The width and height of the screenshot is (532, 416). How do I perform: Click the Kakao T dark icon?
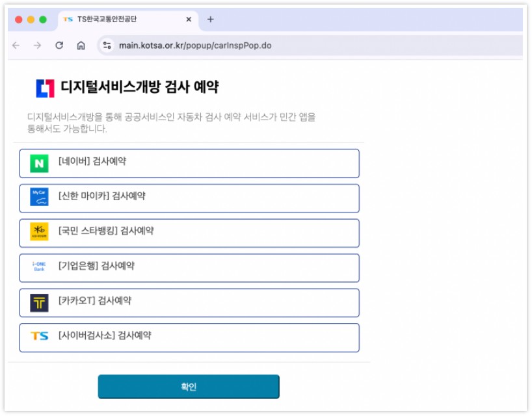[x=39, y=303]
